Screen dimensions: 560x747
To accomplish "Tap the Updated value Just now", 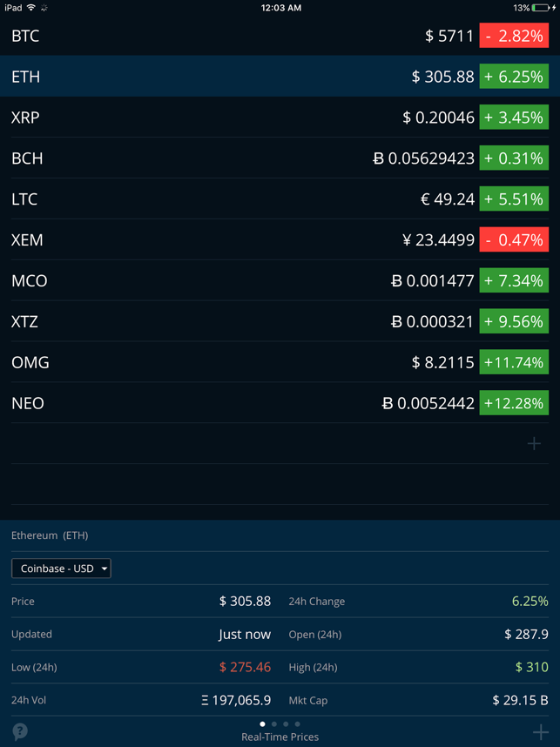I will [245, 635].
